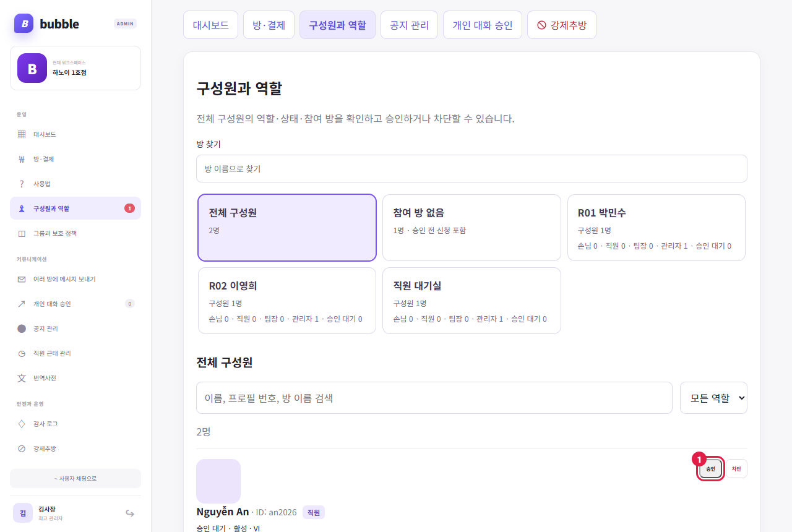Click the 그룹과 보호 정책 panel icon

(22, 233)
